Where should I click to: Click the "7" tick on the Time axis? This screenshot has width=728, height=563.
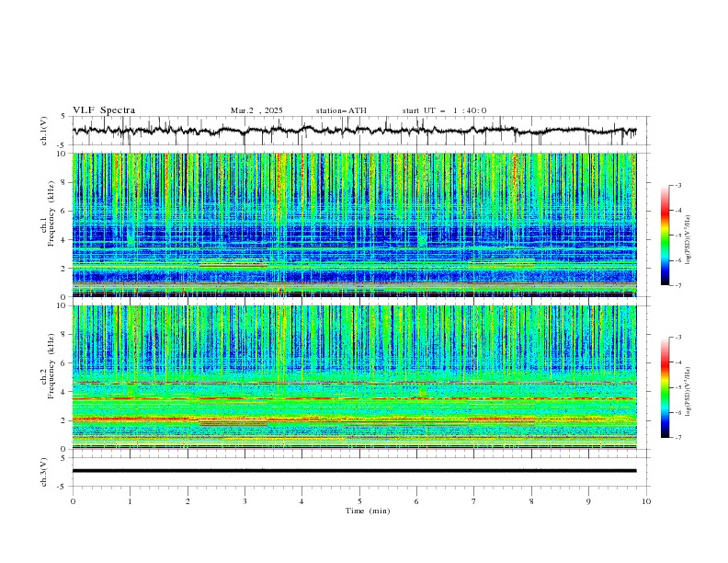pyautogui.click(x=474, y=501)
